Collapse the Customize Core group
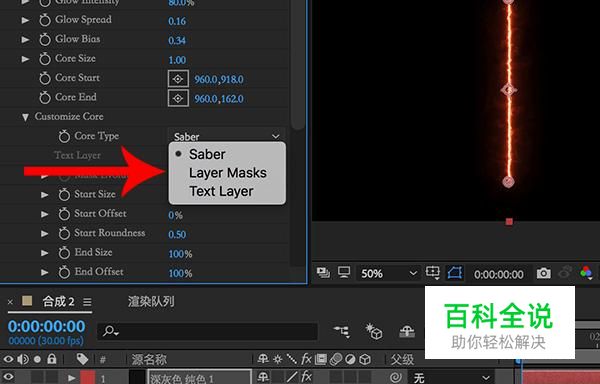The height and width of the screenshot is (384, 600). click(x=25, y=117)
